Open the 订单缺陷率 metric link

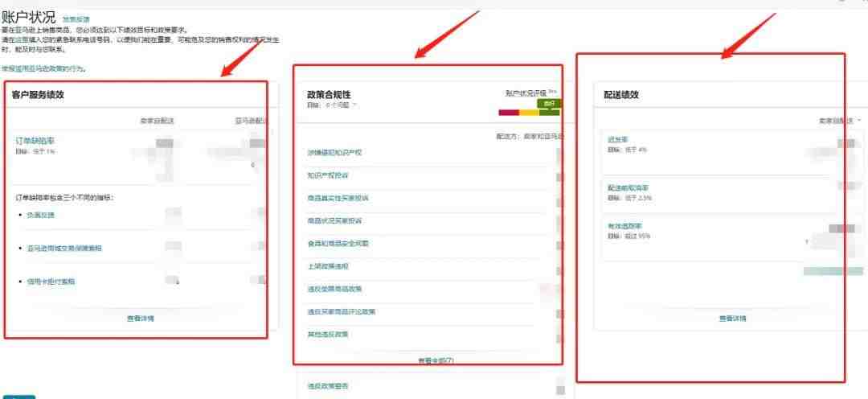(35, 141)
